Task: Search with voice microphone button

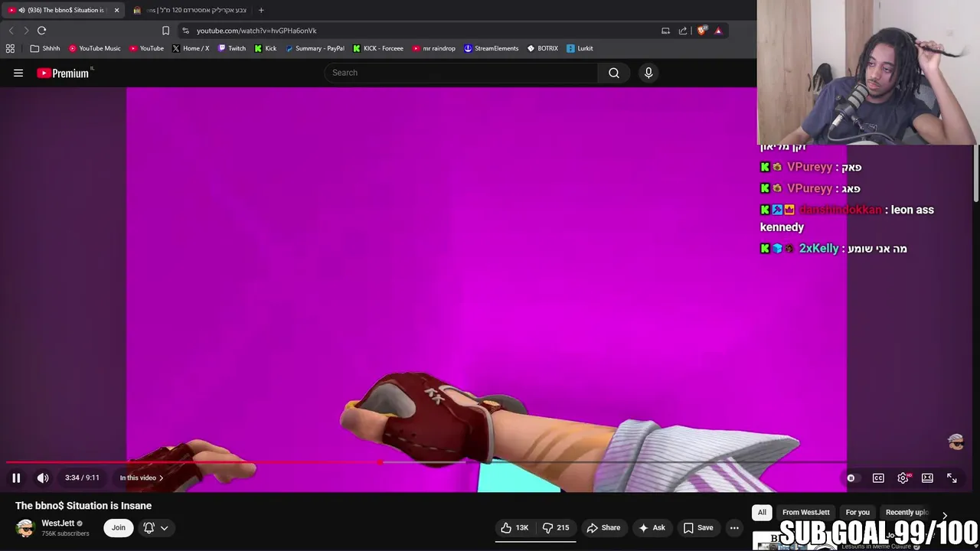Action: [x=648, y=73]
